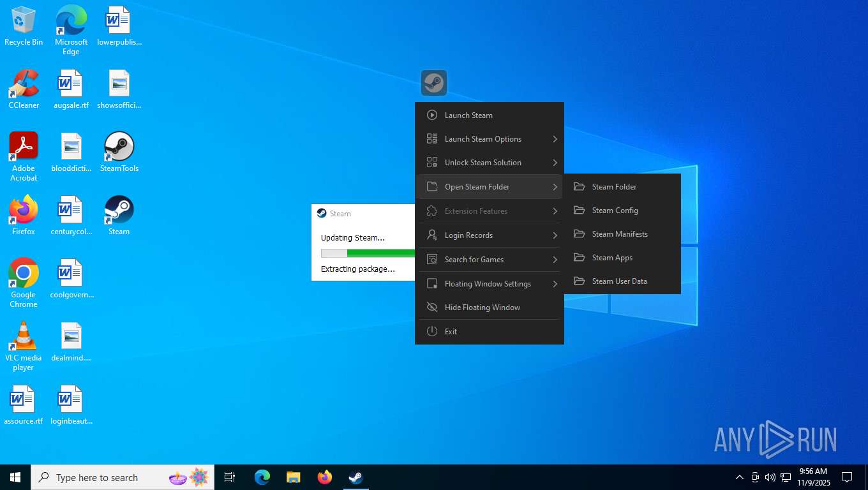This screenshot has width=868, height=490.
Task: Expand the Unlock Steam Solution submenu arrow
Action: click(555, 162)
